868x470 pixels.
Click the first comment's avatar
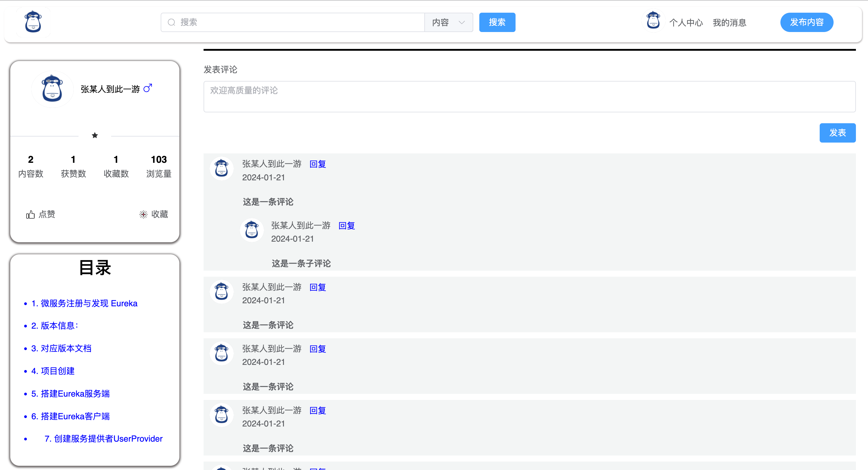tap(221, 168)
